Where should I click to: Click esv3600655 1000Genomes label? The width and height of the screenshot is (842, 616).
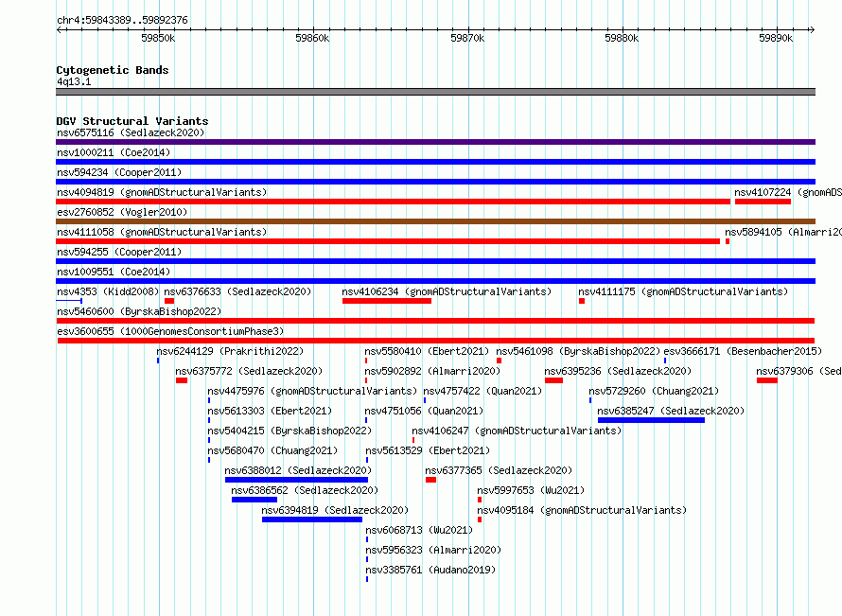pos(170,331)
